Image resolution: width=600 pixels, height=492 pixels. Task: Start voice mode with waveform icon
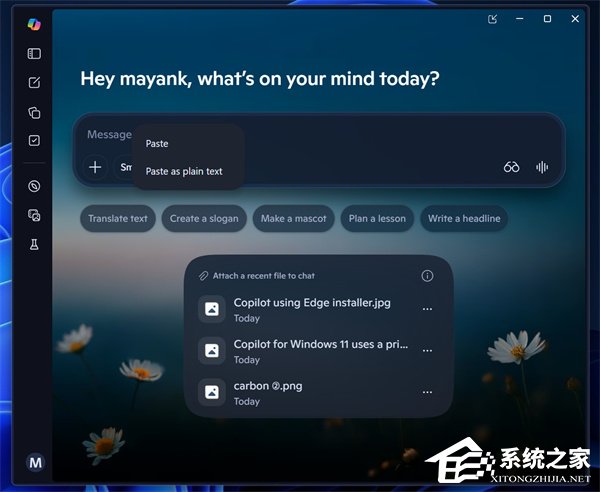coord(541,167)
